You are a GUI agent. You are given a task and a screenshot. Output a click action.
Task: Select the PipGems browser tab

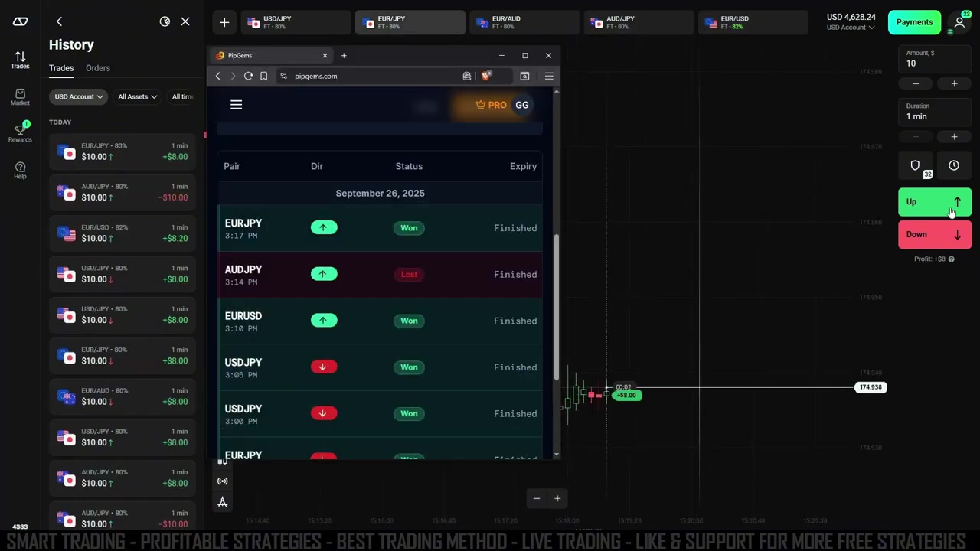click(272, 55)
